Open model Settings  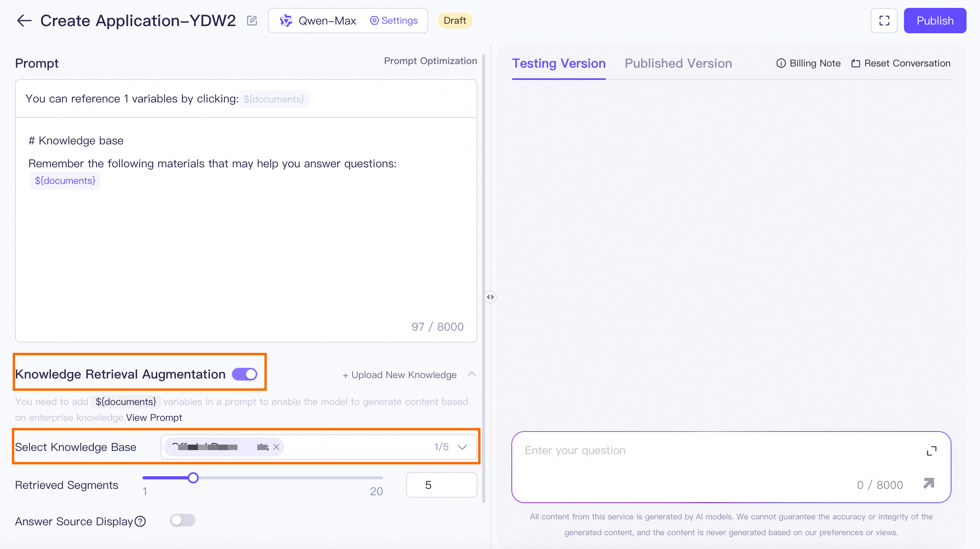coord(394,21)
